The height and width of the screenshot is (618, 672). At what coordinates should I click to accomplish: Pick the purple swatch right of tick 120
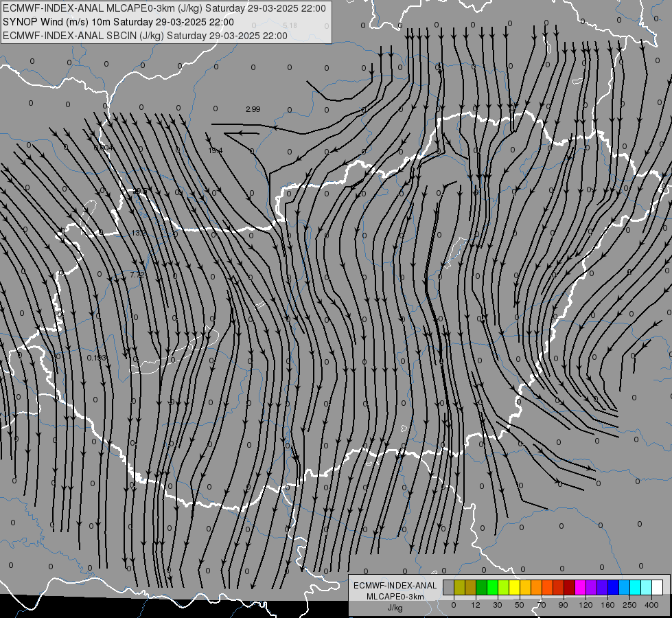(x=592, y=587)
